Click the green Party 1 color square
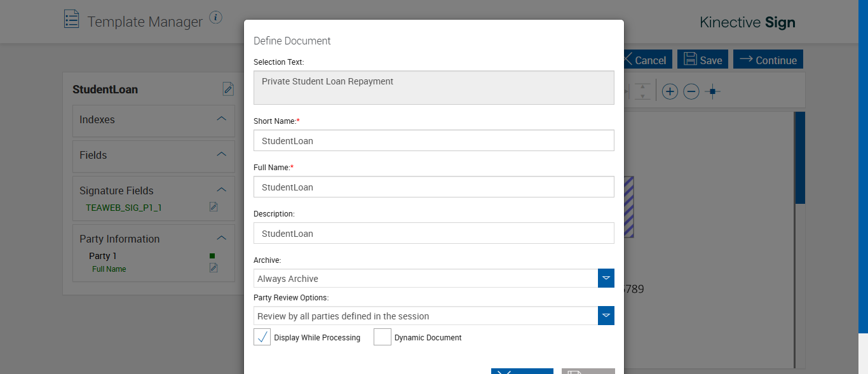 212,256
